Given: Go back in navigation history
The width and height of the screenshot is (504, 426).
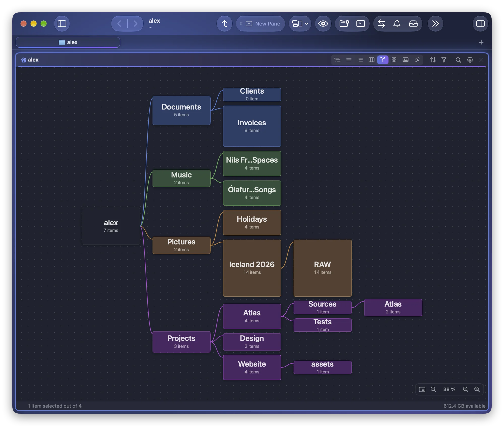Looking at the screenshot, I should point(120,23).
